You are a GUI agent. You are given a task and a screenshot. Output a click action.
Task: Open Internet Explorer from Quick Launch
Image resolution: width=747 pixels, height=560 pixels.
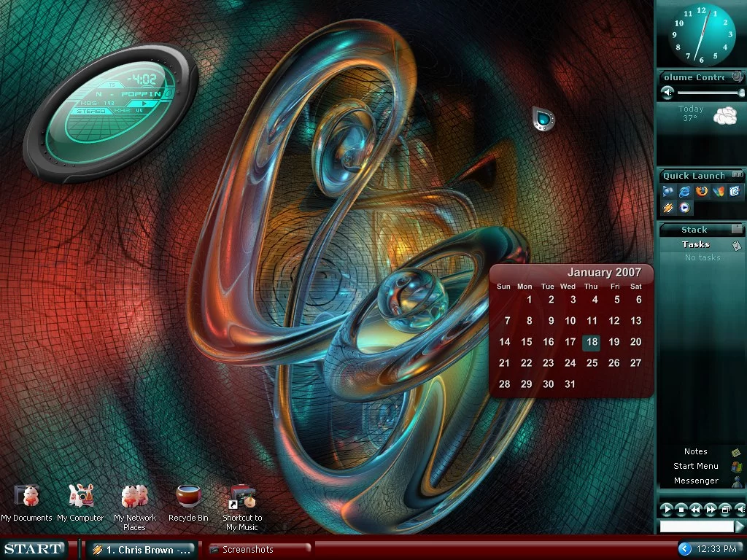tap(685, 191)
